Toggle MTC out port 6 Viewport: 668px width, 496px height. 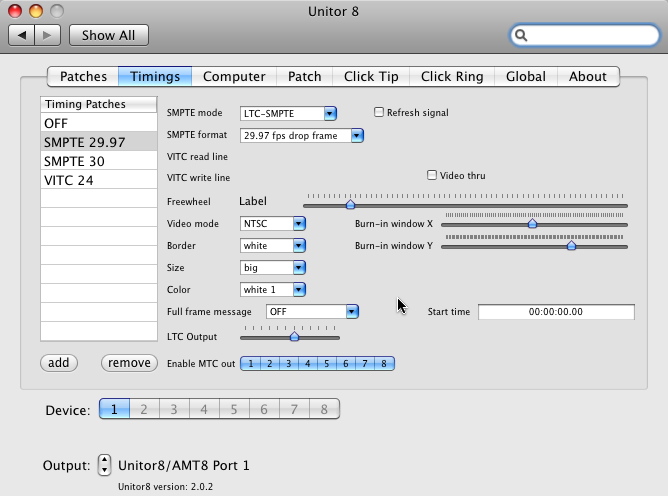(x=346, y=363)
